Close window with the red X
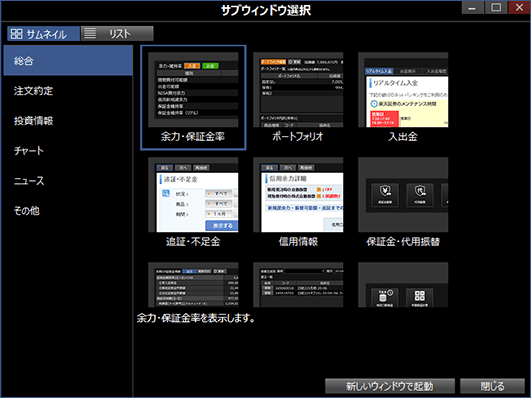This screenshot has height=398, width=531. coord(519,7)
